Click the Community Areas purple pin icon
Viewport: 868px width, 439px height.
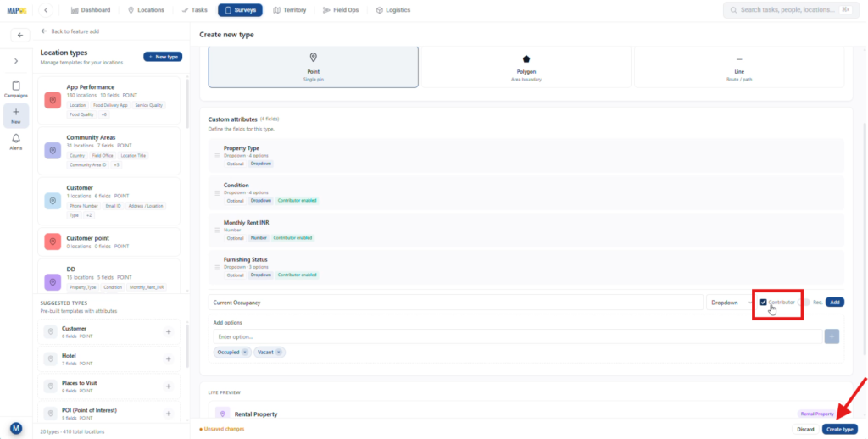click(53, 151)
